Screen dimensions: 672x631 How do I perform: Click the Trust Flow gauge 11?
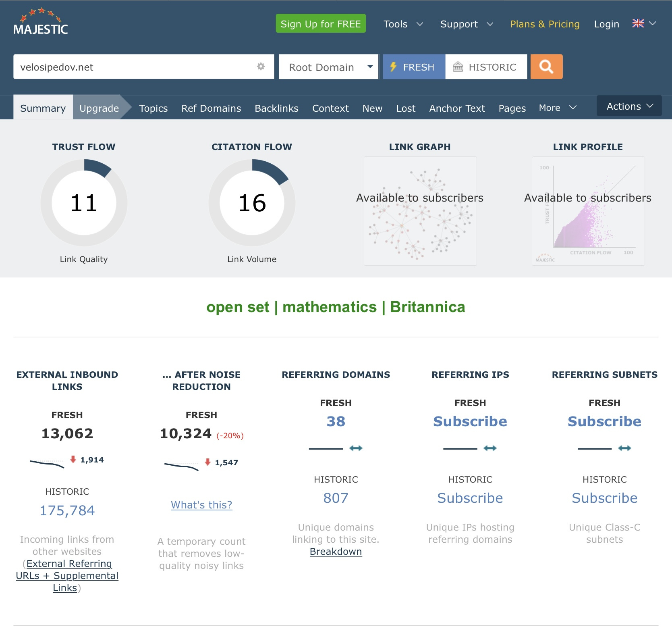coord(84,202)
